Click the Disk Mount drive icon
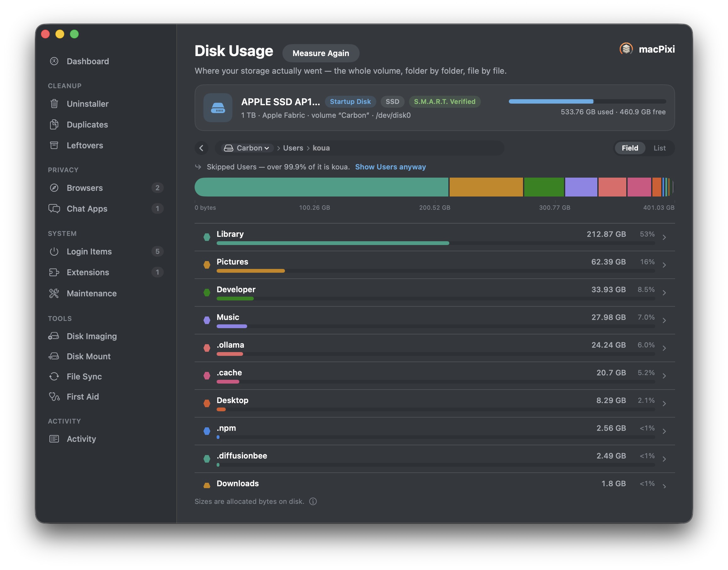Viewport: 728px width, 570px height. [x=54, y=356]
